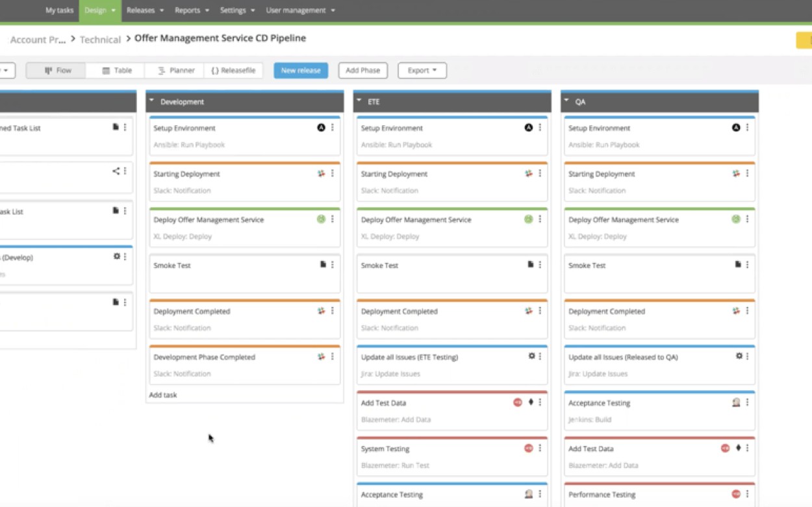
Task: Open the Export dropdown
Action: (x=422, y=70)
